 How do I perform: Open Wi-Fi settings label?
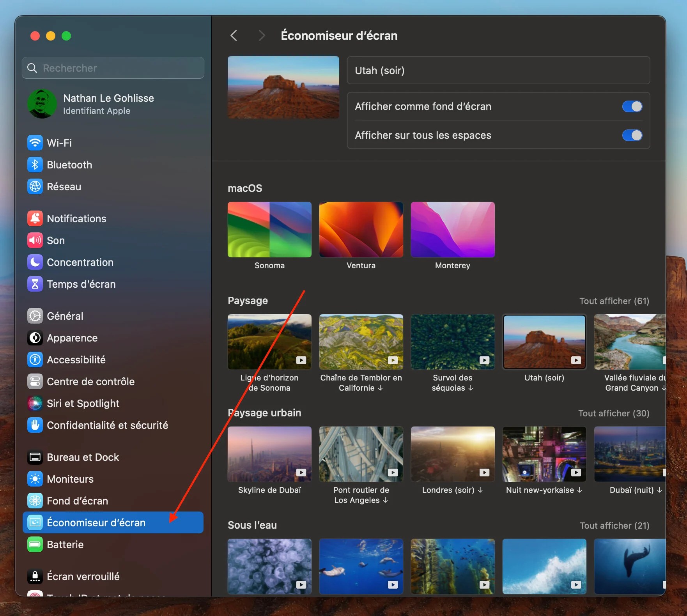click(59, 143)
